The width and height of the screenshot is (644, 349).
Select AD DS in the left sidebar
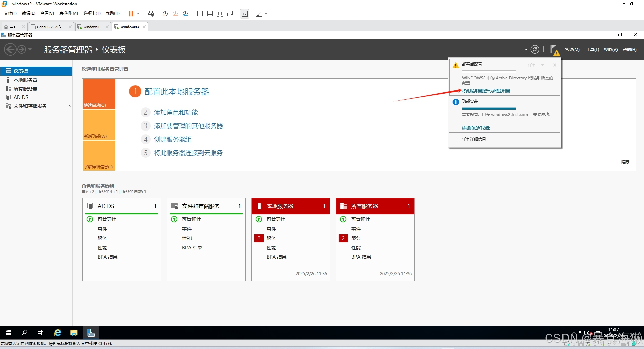[x=36, y=97]
